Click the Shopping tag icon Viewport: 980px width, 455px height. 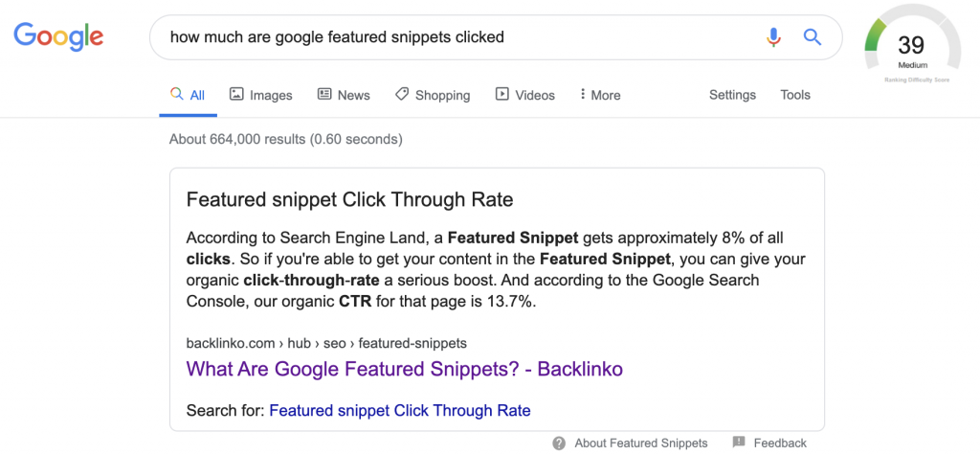click(402, 94)
